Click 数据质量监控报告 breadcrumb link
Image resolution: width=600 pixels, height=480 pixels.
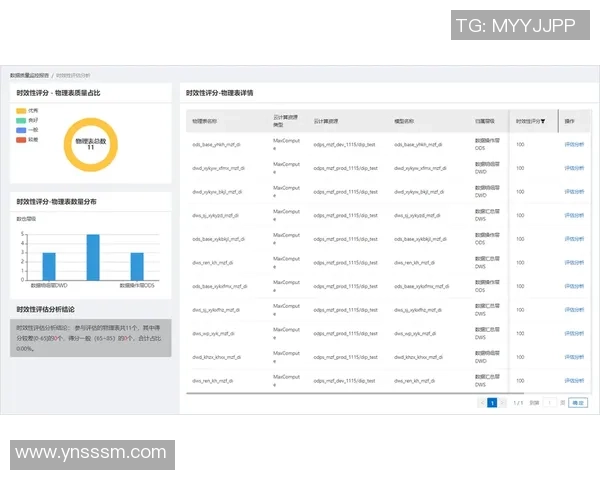(x=31, y=75)
